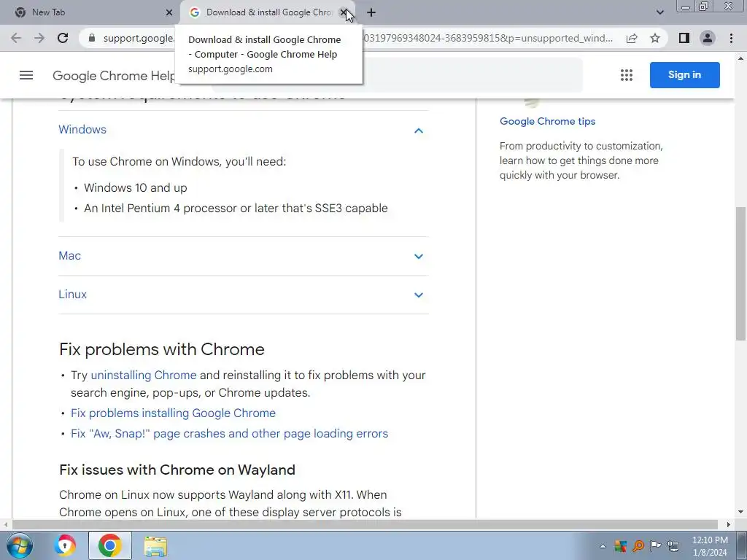Click "Fix issues with Chrome on Wayland" heading
This screenshot has height=560, width=747.
coord(177,470)
